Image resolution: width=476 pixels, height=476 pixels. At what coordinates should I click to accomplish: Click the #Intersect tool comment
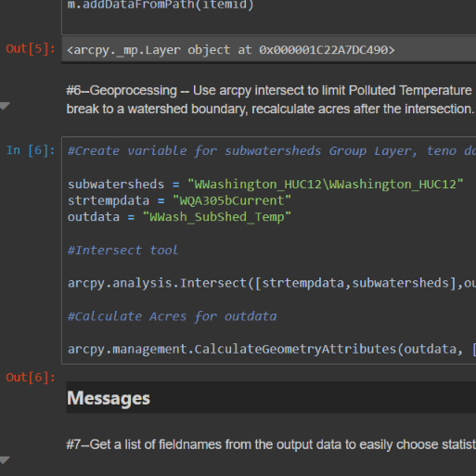tap(123, 251)
